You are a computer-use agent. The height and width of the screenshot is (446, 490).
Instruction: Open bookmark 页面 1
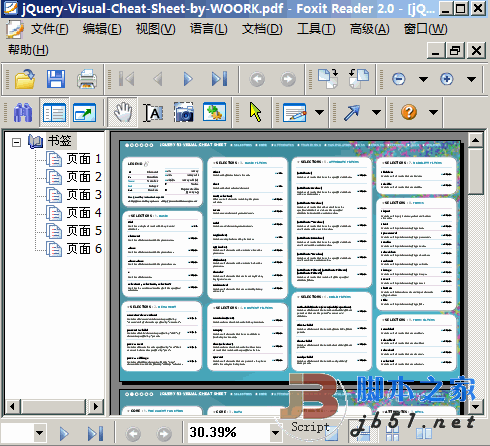84,159
